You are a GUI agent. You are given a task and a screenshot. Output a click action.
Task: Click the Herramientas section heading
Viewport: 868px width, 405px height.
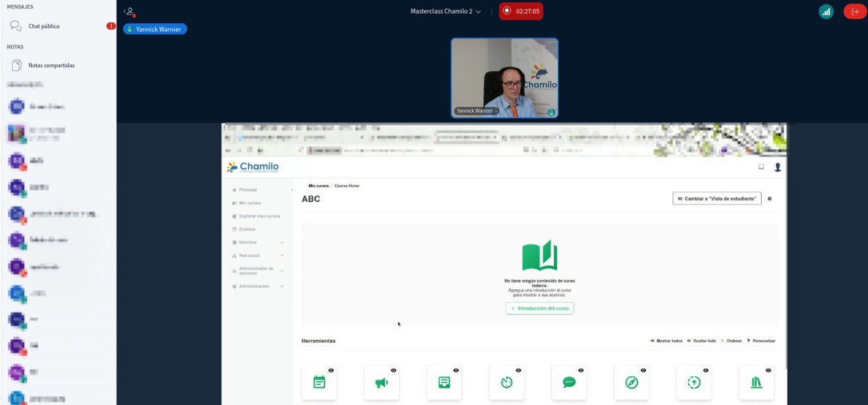point(318,341)
